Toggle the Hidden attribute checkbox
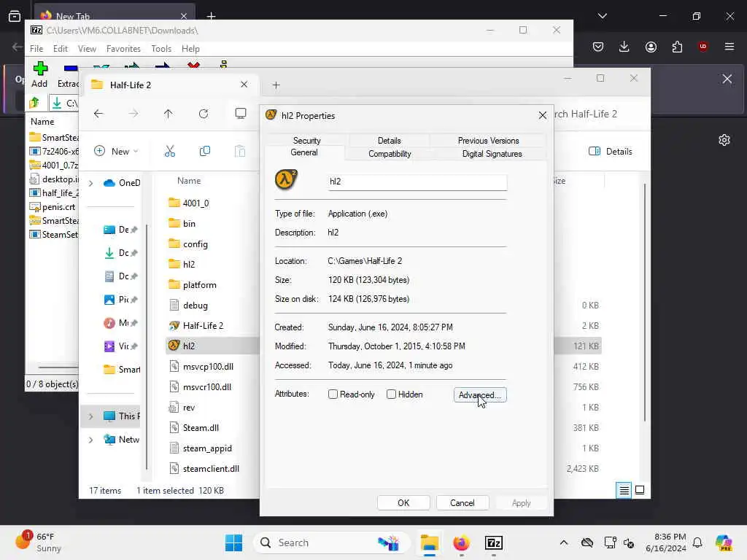 tap(391, 394)
